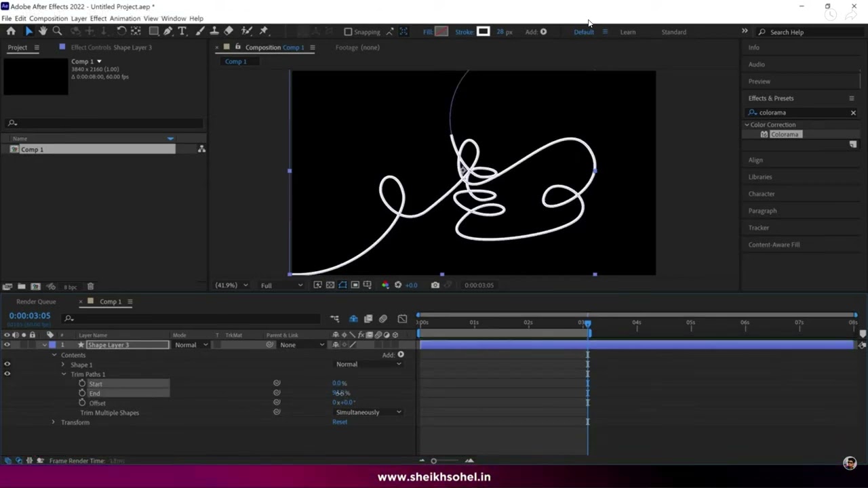This screenshot has height=488, width=868.
Task: Click the Delete trash icon in Project panel
Action: 90,287
